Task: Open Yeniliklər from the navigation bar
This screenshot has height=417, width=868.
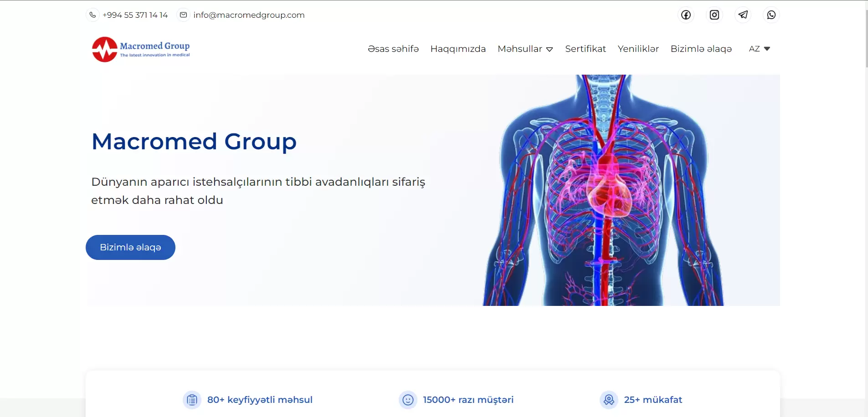Action: pos(638,49)
